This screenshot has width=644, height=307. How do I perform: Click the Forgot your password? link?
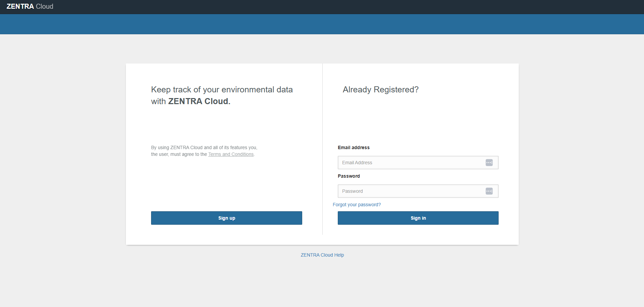click(357, 205)
